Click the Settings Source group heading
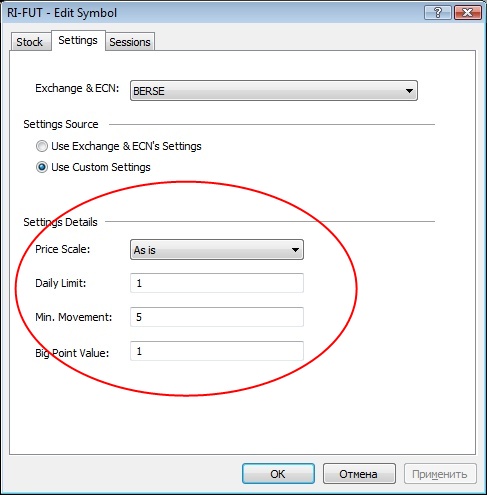 61,124
